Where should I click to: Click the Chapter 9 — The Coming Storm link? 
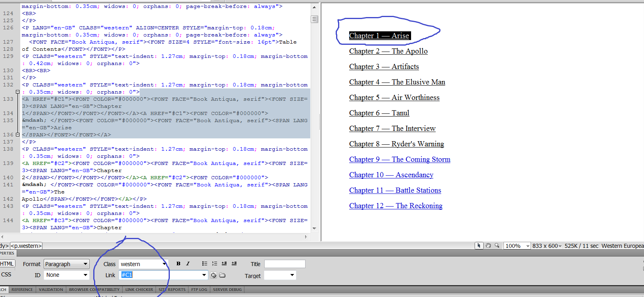click(400, 159)
